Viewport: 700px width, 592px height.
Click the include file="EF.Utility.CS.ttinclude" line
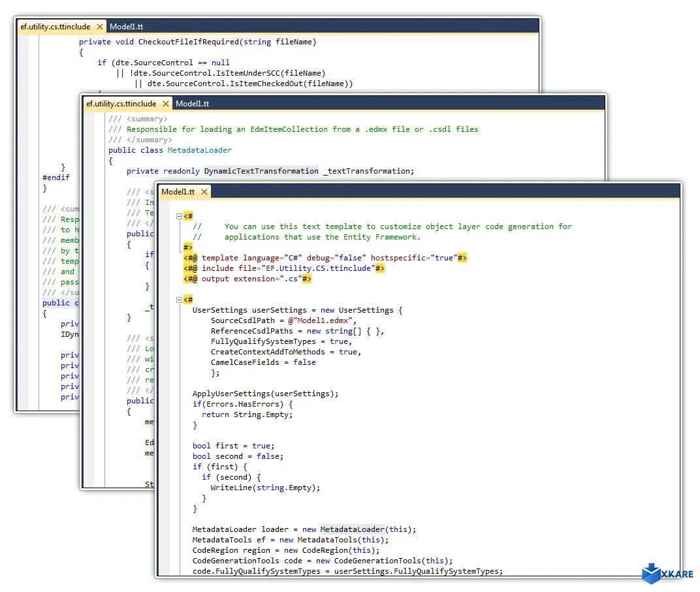[x=284, y=268]
